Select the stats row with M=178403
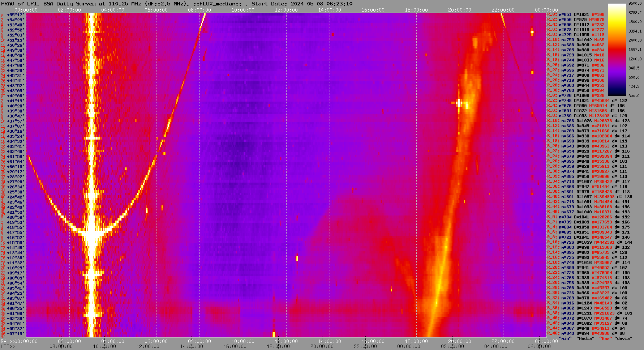This screenshot has height=350, width=644. (x=588, y=116)
